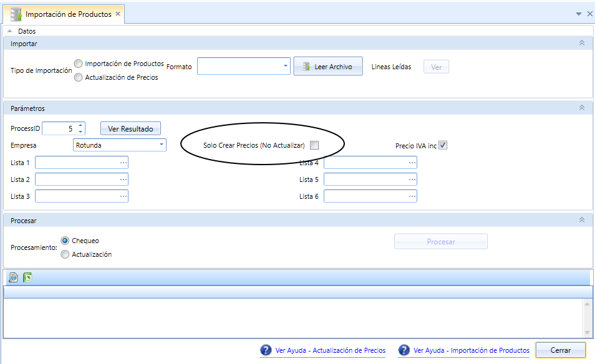This screenshot has height=364, width=595.
Task: Collapse the Importar section with double-chevron icon
Action: coord(582,43)
